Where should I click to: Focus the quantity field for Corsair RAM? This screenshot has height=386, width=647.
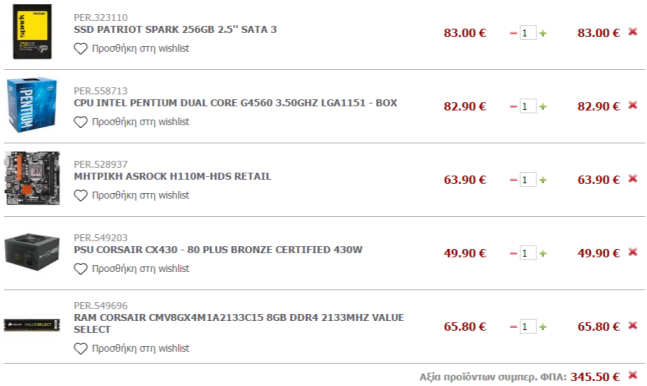[x=528, y=327]
